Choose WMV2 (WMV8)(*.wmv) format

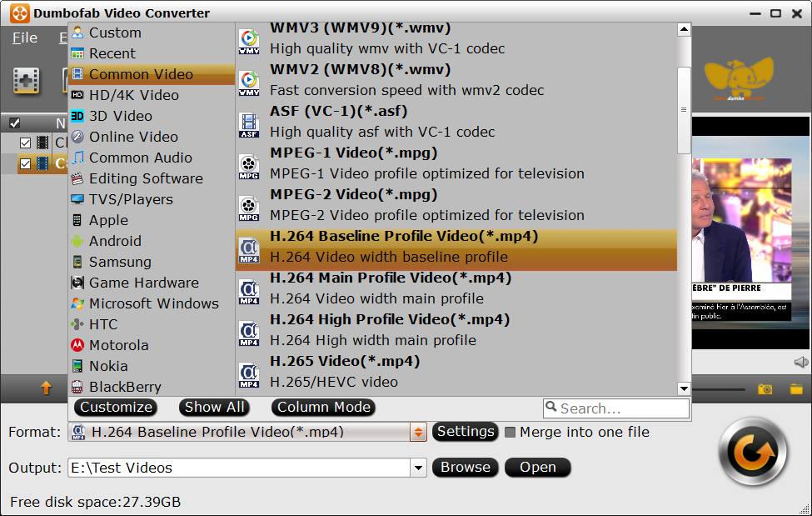(x=456, y=80)
